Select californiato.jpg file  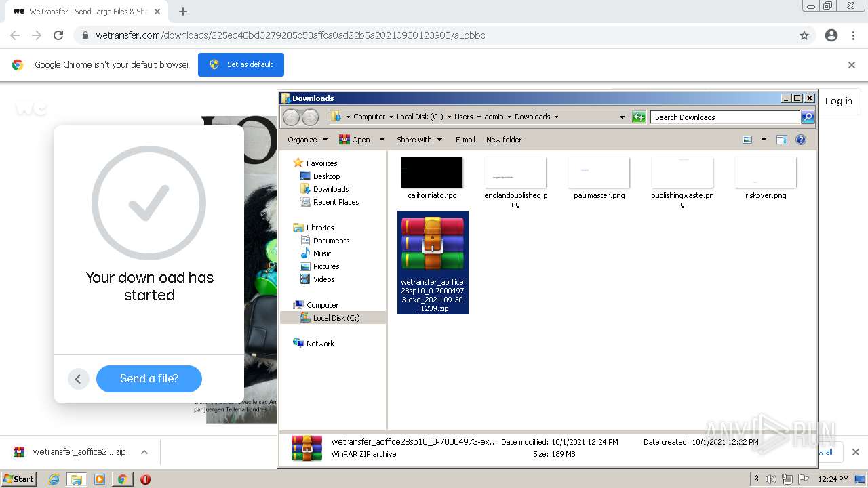[x=432, y=179]
